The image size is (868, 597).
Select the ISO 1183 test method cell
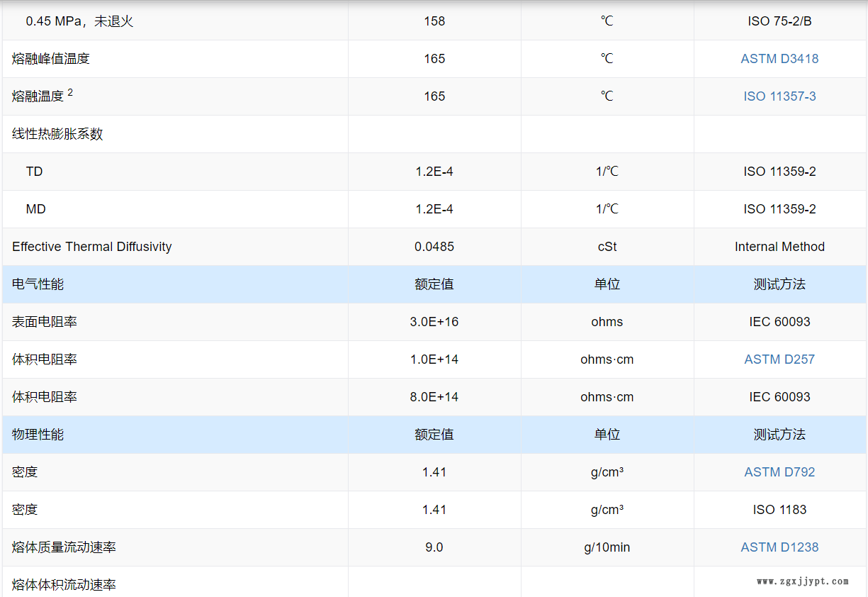click(779, 510)
